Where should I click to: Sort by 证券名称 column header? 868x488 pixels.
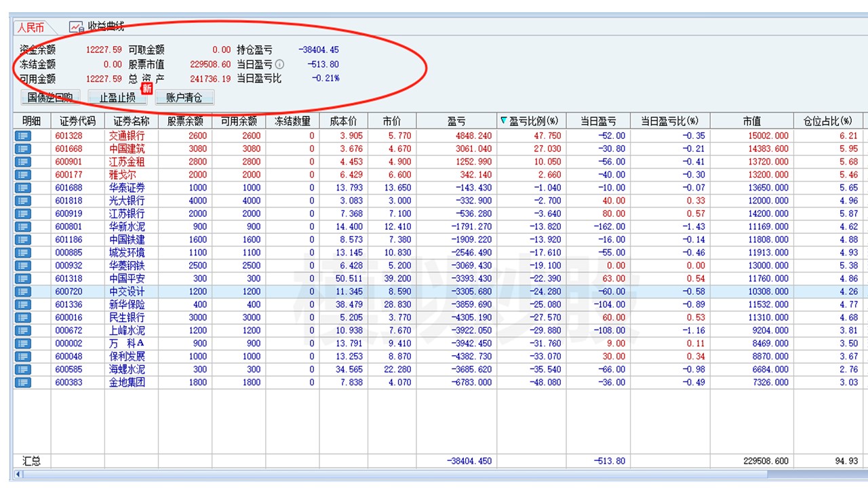pyautogui.click(x=131, y=121)
